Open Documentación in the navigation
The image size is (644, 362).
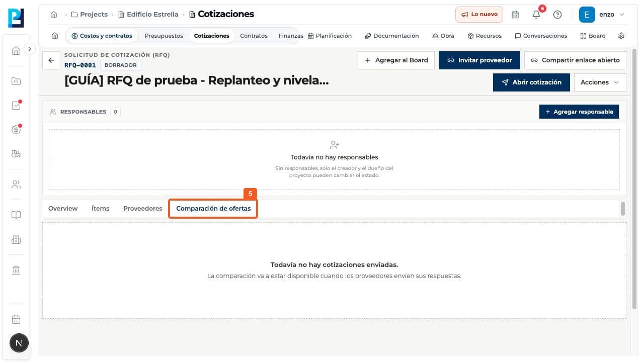point(392,36)
